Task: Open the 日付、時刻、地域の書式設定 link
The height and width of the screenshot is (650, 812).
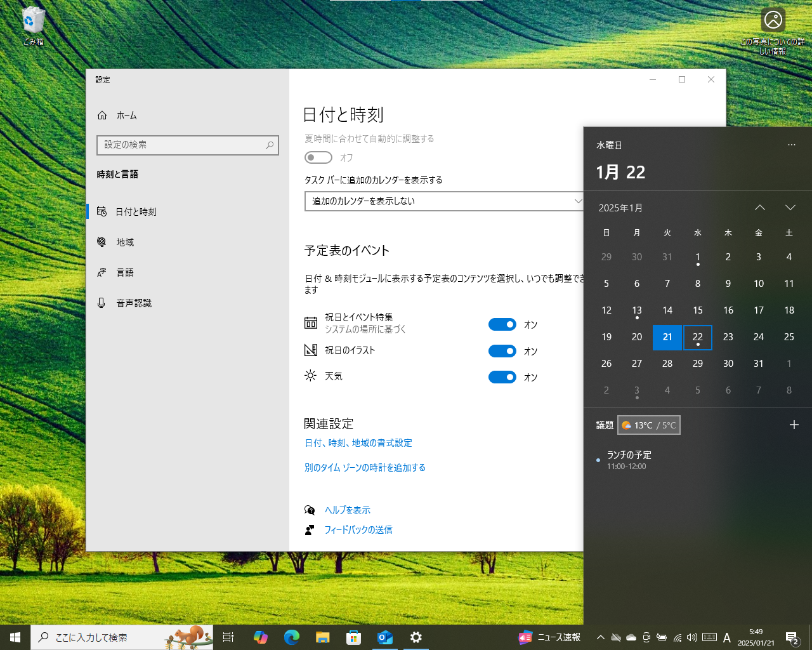Action: click(x=358, y=443)
